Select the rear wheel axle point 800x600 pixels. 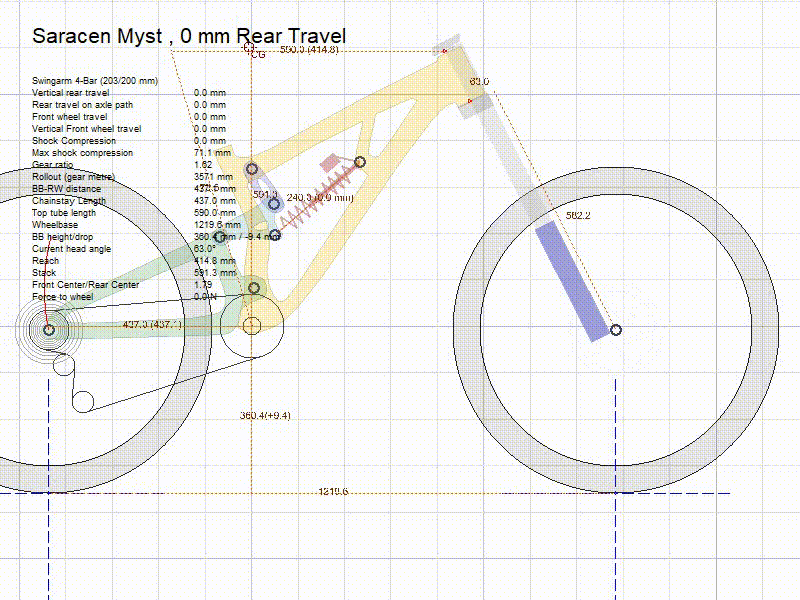point(48,330)
